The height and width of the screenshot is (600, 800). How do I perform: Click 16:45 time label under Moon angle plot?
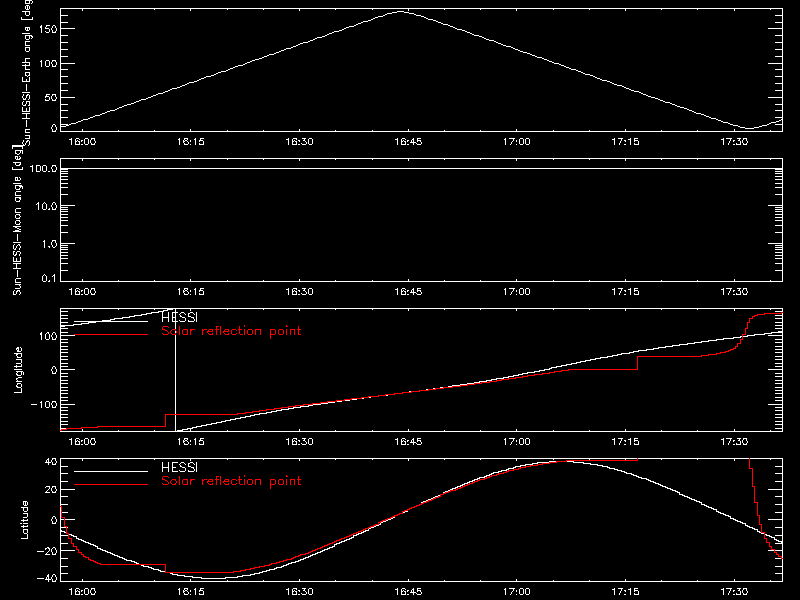pos(408,292)
